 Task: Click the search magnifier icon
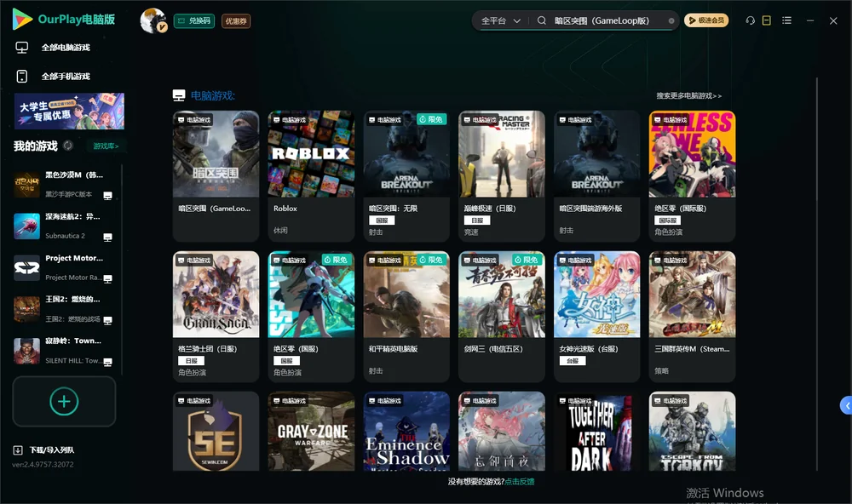pyautogui.click(x=542, y=20)
